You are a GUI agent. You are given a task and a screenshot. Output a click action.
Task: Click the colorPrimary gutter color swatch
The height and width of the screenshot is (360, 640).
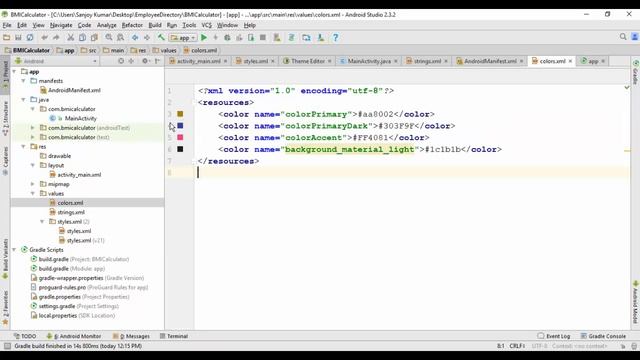180,114
